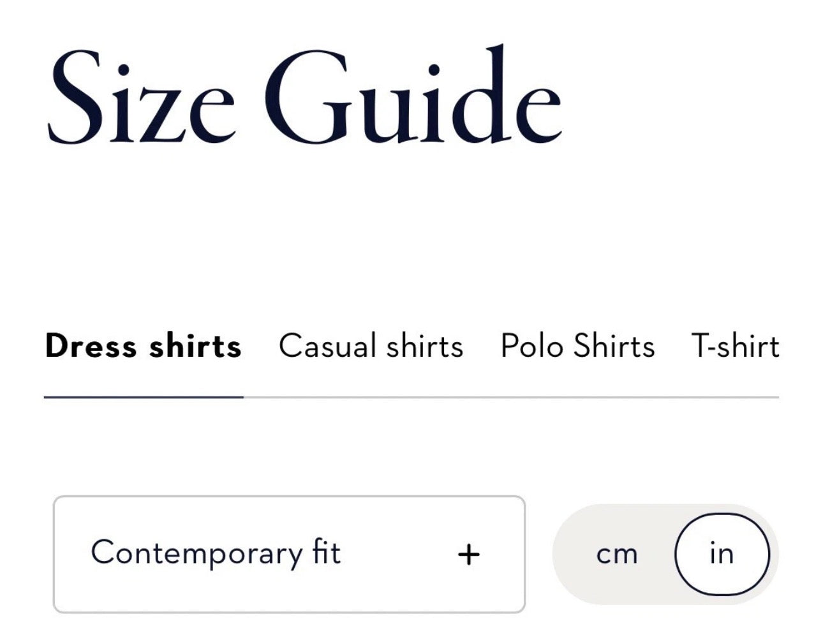This screenshot has height=644, width=823.
Task: Switch measurement units to cm
Action: (x=616, y=554)
